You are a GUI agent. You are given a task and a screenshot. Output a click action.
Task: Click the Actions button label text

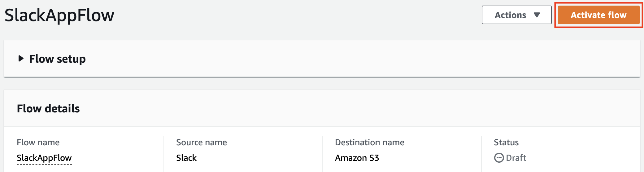click(x=510, y=15)
